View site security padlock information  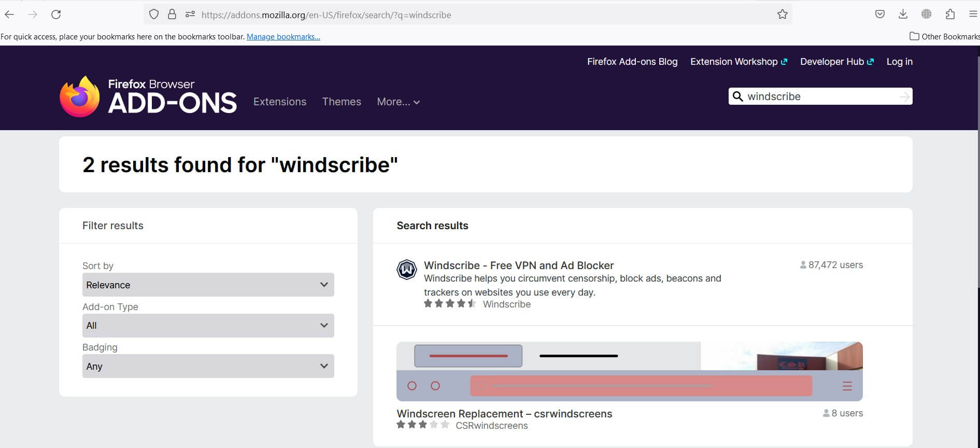click(x=172, y=15)
